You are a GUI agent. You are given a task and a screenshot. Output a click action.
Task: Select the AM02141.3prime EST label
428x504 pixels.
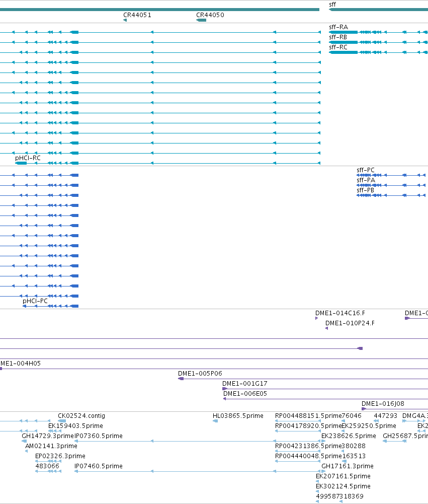click(x=51, y=446)
